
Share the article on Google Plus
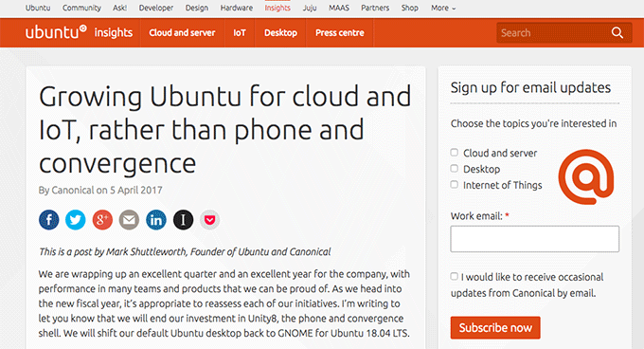point(102,220)
